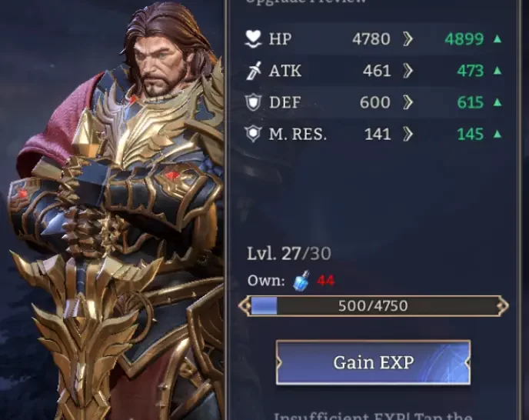Screen dimensions: 529x420
Task: Click the HP row chevron arrow
Action: pos(408,38)
